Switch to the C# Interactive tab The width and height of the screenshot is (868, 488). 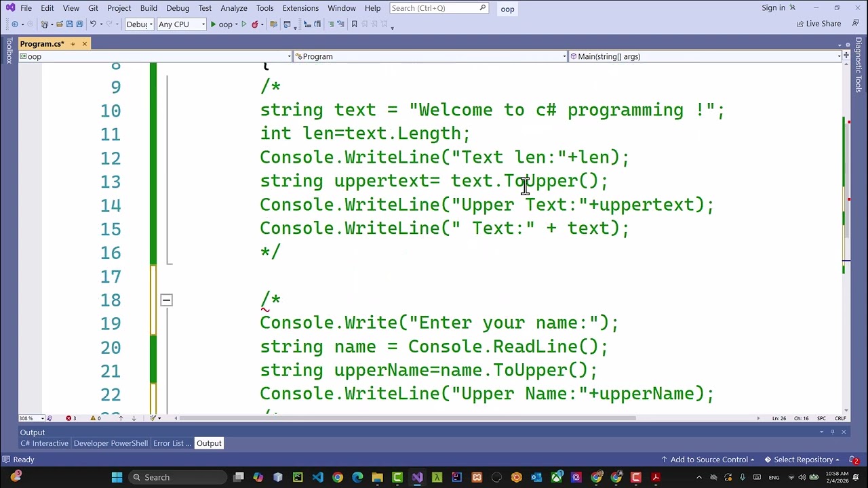pos(44,443)
